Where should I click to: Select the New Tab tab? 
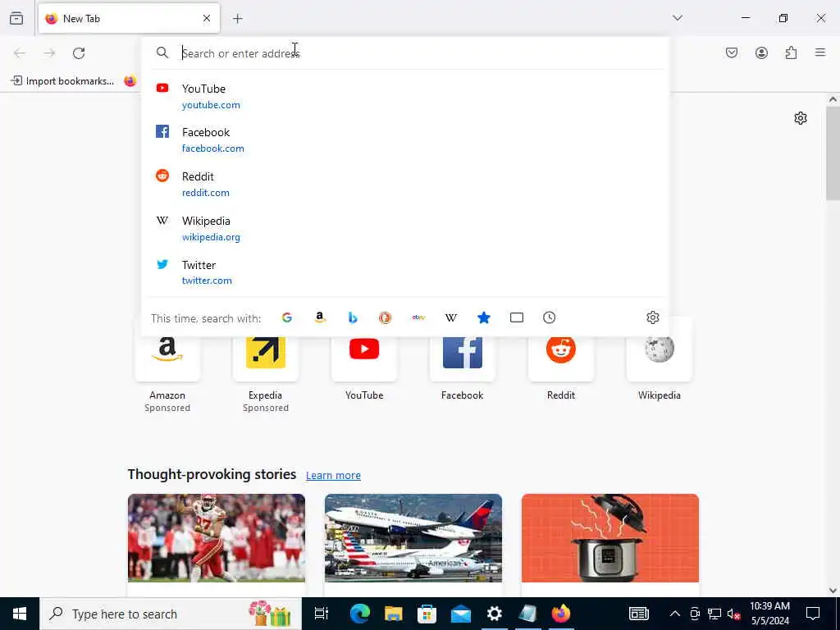(129, 19)
